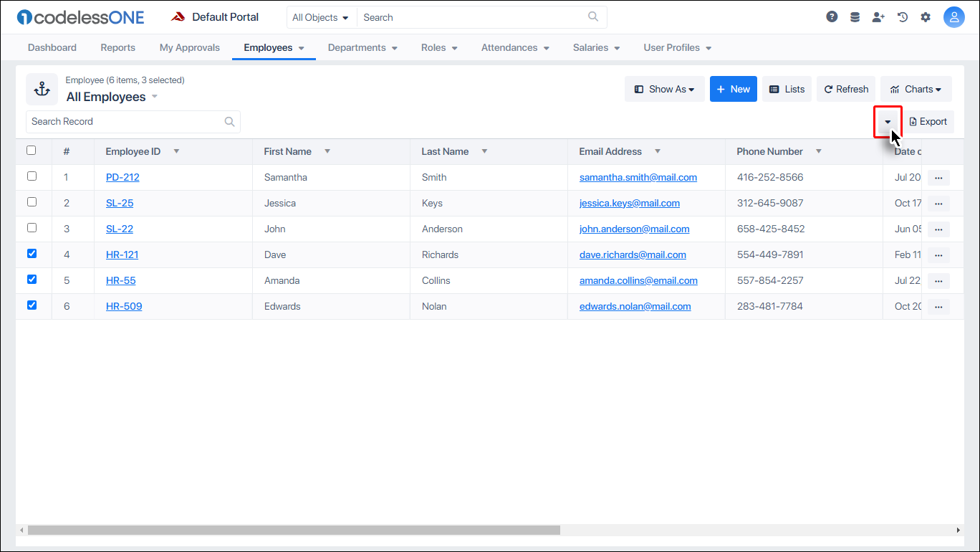Open the help icon in the top bar
980x552 pixels.
832,16
